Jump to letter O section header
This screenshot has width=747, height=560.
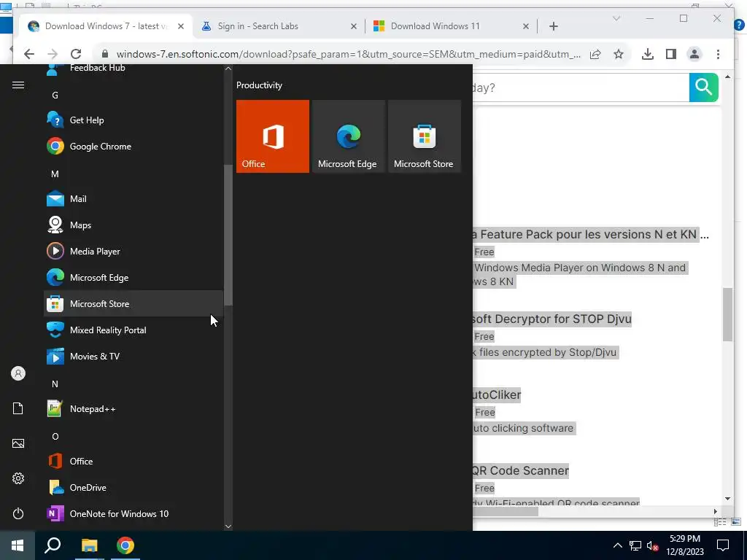pyautogui.click(x=55, y=436)
